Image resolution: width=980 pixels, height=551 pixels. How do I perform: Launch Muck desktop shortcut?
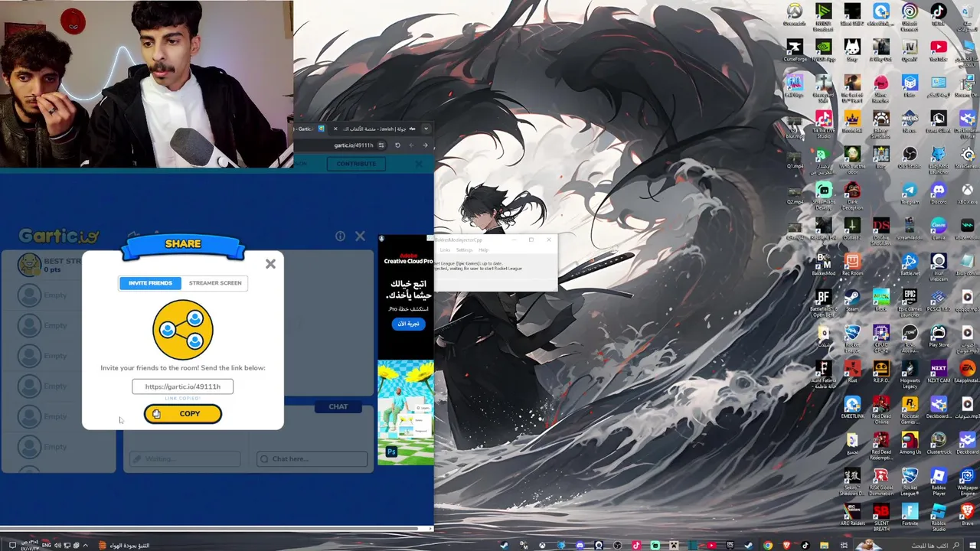881,300
